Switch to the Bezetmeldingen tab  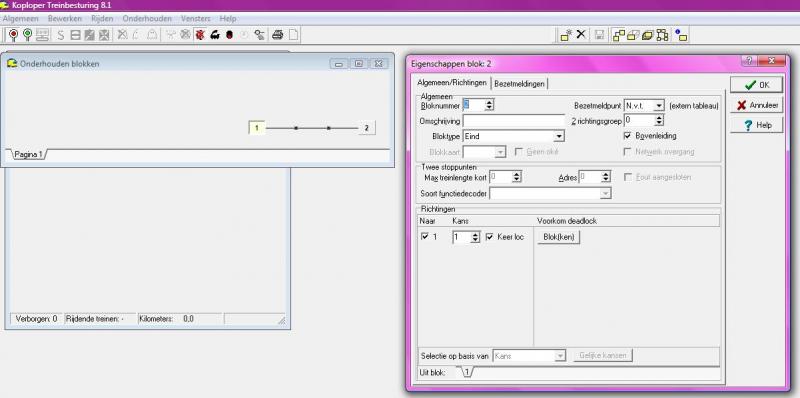(x=519, y=83)
